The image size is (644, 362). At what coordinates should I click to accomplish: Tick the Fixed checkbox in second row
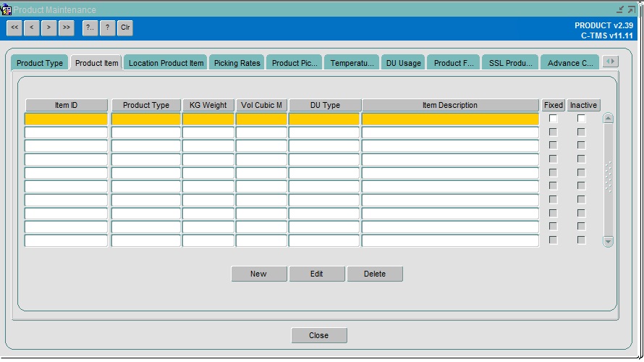(554, 132)
